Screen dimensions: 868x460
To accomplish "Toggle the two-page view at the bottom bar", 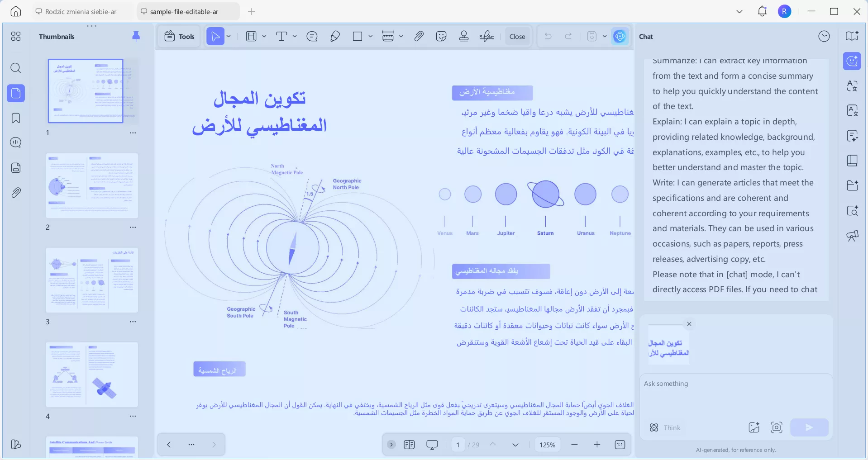I will (x=410, y=445).
